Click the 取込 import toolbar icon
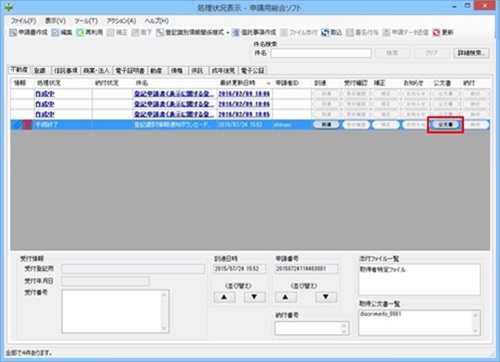Viewport: 500px width, 362px height. (325, 33)
